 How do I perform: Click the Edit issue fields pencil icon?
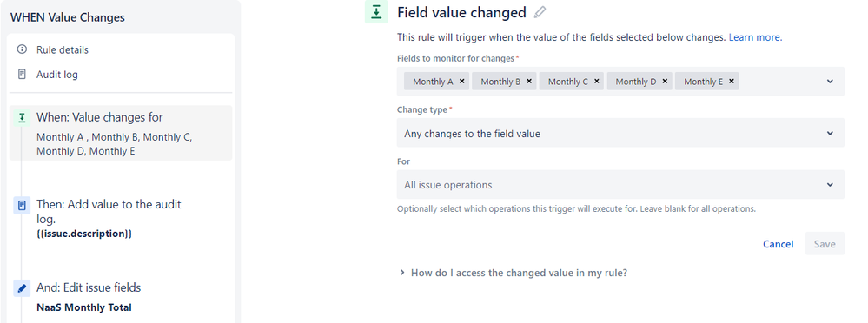[22, 288]
